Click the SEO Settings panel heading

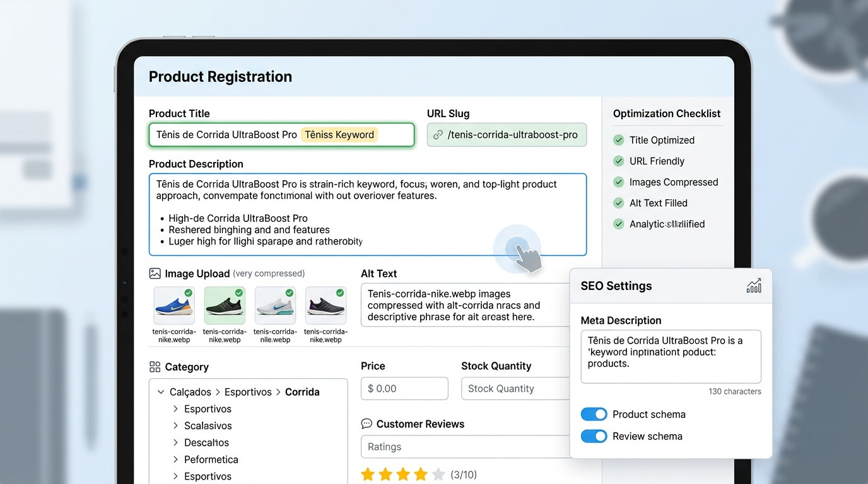(x=616, y=285)
